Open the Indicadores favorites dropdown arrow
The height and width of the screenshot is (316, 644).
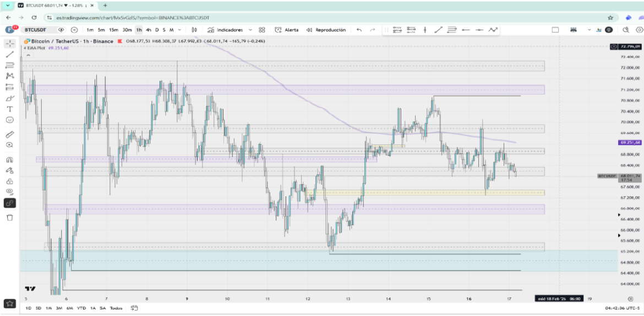pos(250,30)
